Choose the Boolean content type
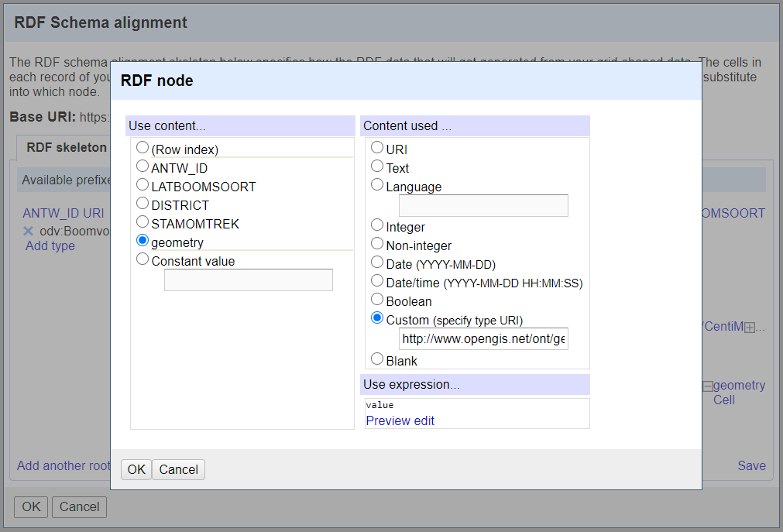 377,300
